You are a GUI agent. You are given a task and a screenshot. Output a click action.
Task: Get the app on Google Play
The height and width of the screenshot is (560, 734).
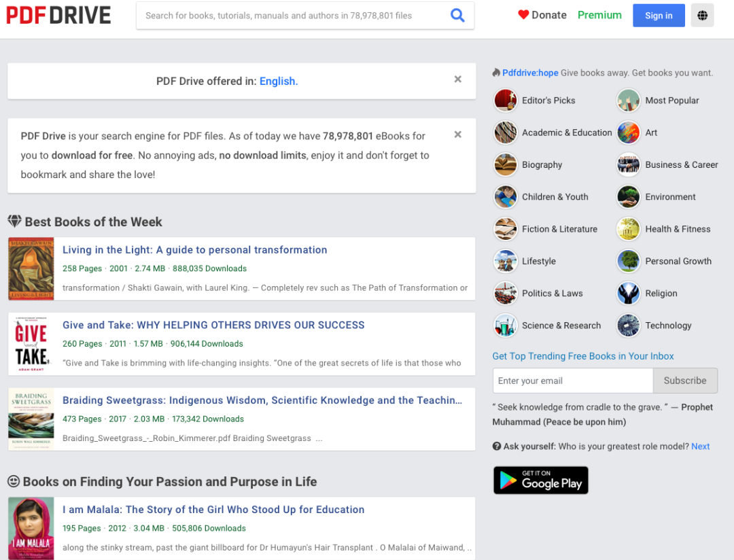pyautogui.click(x=541, y=480)
